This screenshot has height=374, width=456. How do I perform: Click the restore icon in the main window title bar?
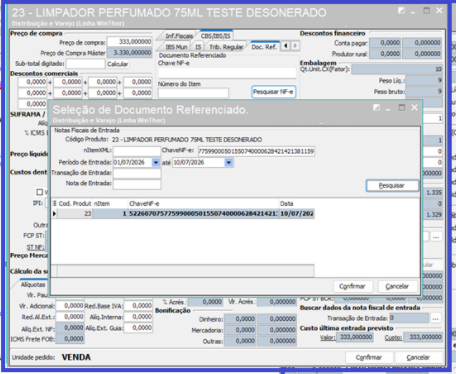click(401, 11)
